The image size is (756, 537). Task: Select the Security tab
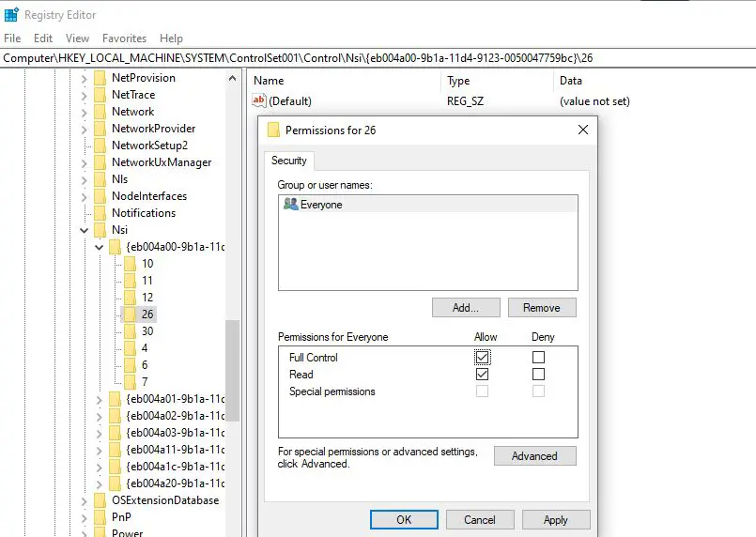(x=289, y=161)
